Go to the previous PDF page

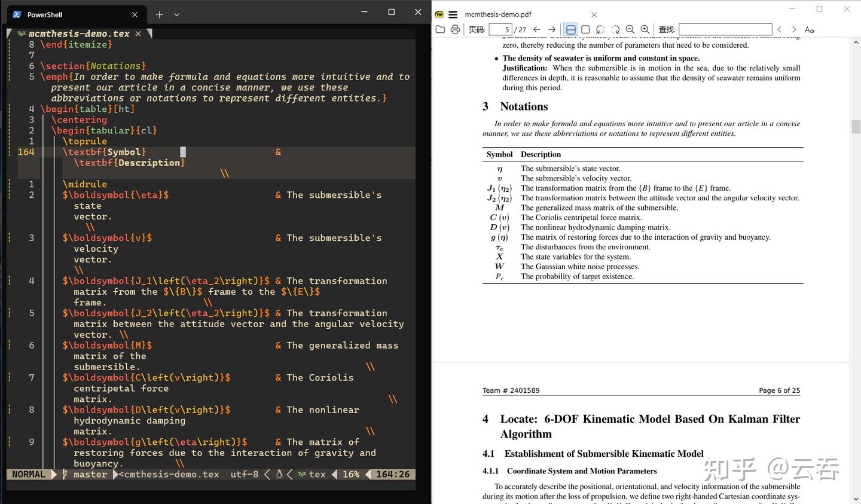point(536,29)
